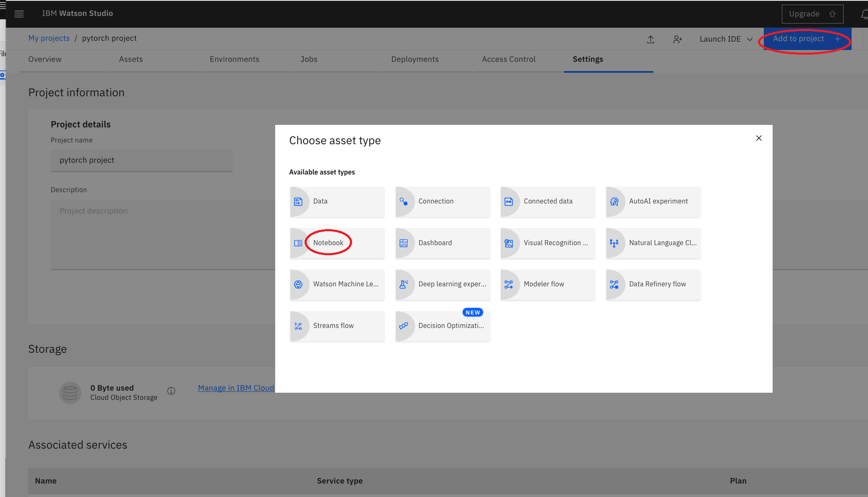Close the Choose asset type dialog
Viewport: 868px width, 497px height.
point(758,138)
